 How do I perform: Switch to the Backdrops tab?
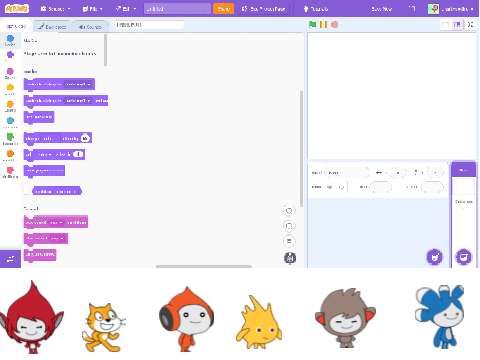[52, 27]
